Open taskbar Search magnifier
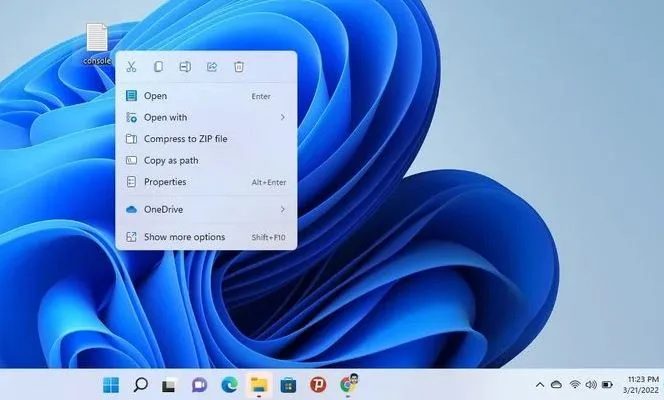664x400 pixels. click(140, 385)
